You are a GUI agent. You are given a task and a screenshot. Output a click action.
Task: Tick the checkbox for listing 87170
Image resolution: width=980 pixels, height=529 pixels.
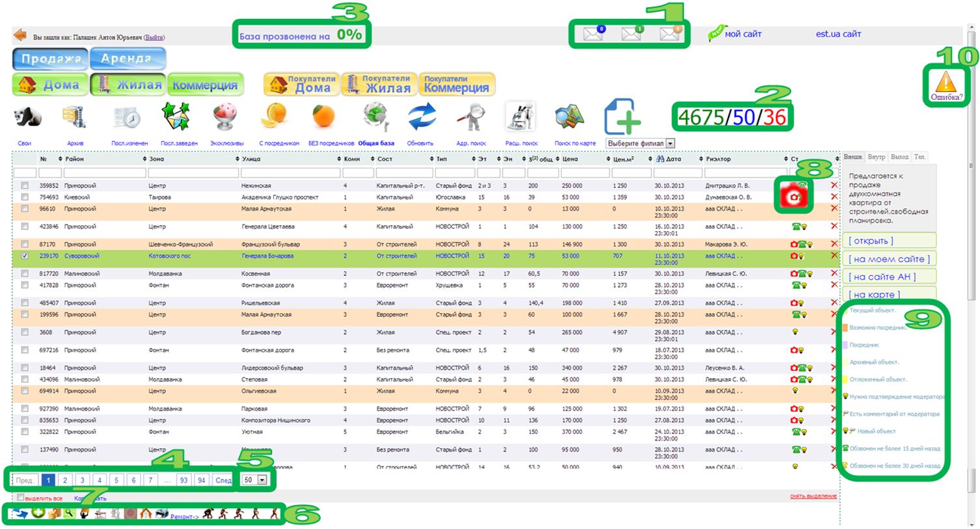[25, 244]
